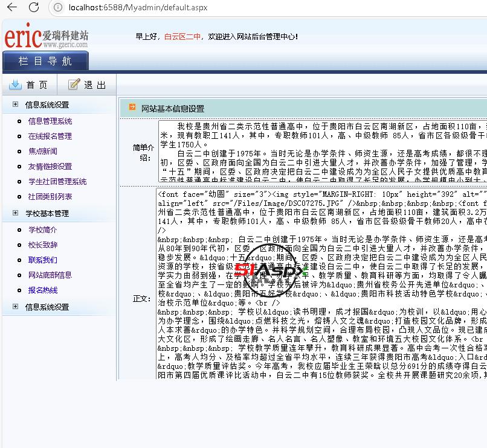Click the 简单介绍 field label
The width and height of the screenshot is (487, 448).
(x=143, y=152)
